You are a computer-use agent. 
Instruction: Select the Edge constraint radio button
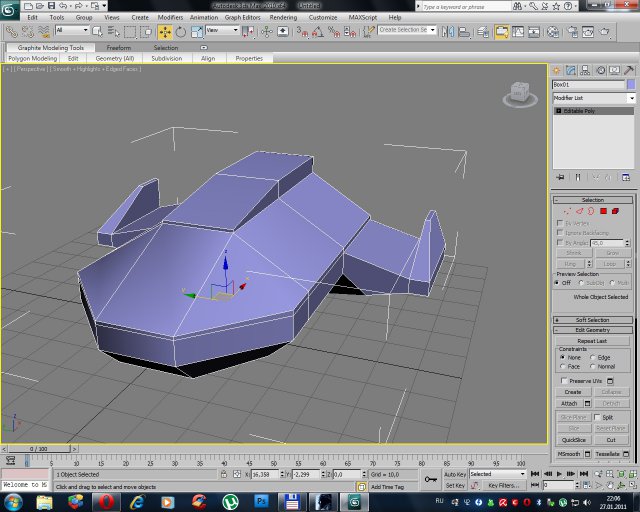click(594, 357)
